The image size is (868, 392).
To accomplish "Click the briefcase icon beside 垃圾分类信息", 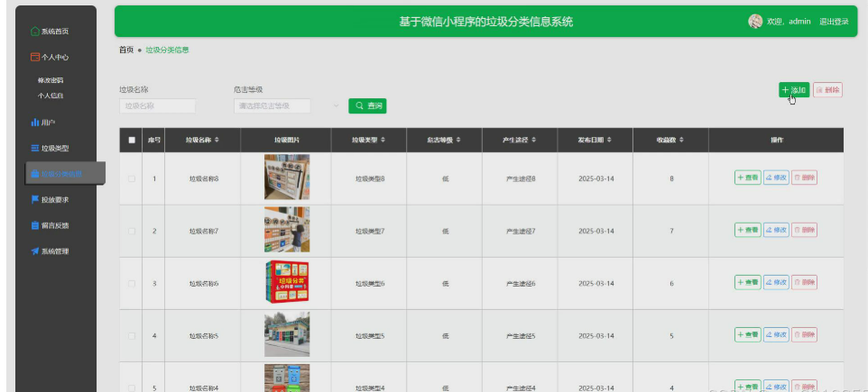I will [x=35, y=174].
